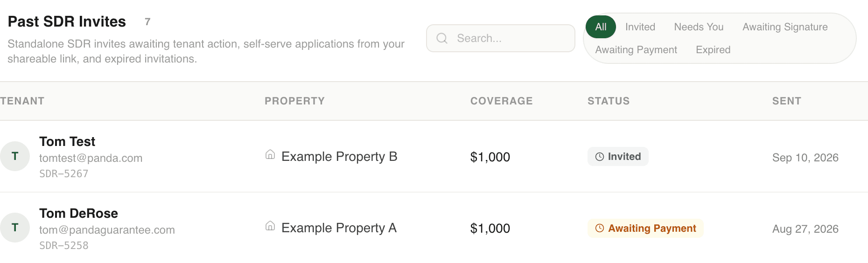Click the clock icon in Awaiting Payment badge

(x=600, y=228)
